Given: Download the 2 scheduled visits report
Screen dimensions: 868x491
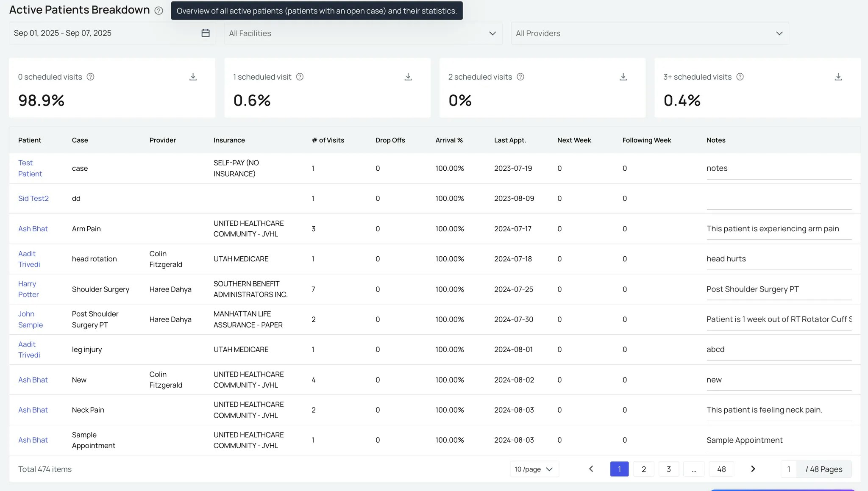Looking at the screenshot, I should tap(623, 77).
